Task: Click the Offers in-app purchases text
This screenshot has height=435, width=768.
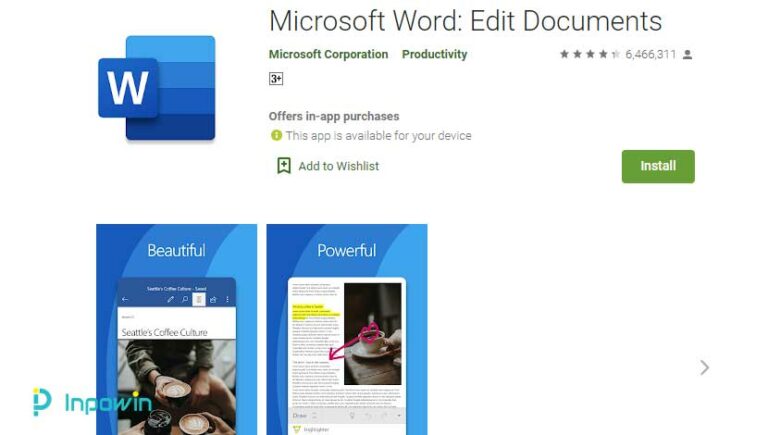Action: tap(334, 116)
